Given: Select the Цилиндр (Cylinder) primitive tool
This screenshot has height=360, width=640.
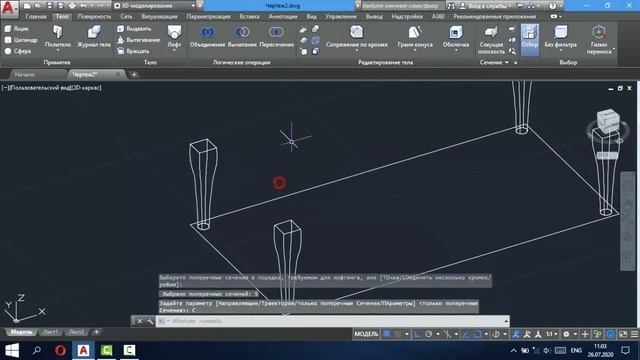Looking at the screenshot, I should 21,40.
